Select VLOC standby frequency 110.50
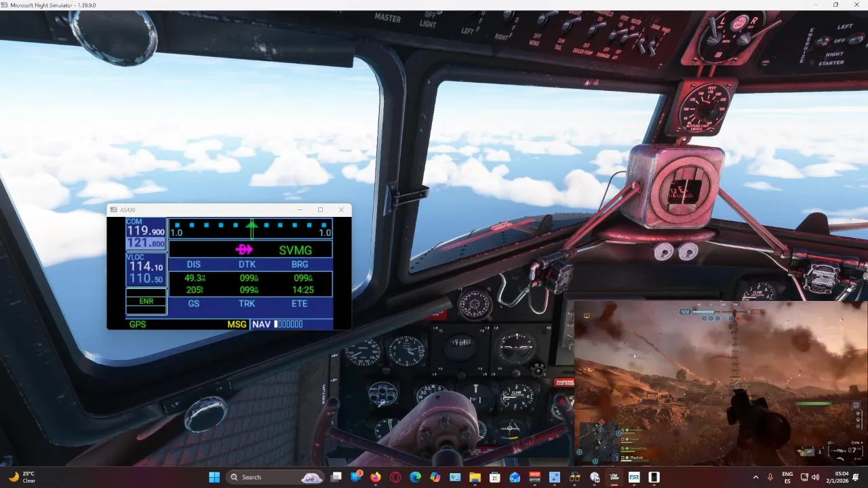The width and height of the screenshot is (868, 488). coord(146,279)
